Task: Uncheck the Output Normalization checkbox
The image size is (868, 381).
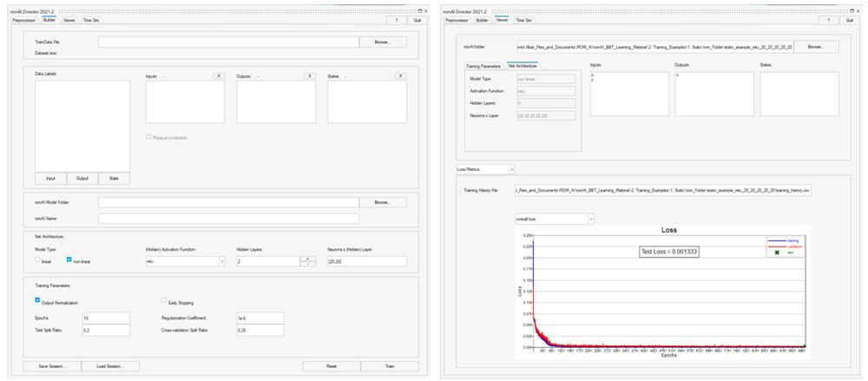Action: (x=38, y=301)
